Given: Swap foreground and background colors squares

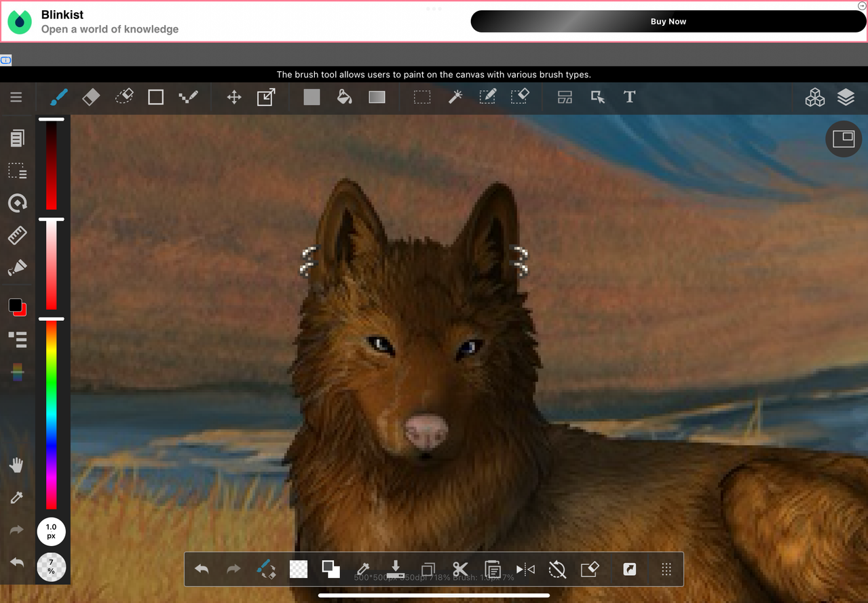Looking at the screenshot, I should pos(331,569).
